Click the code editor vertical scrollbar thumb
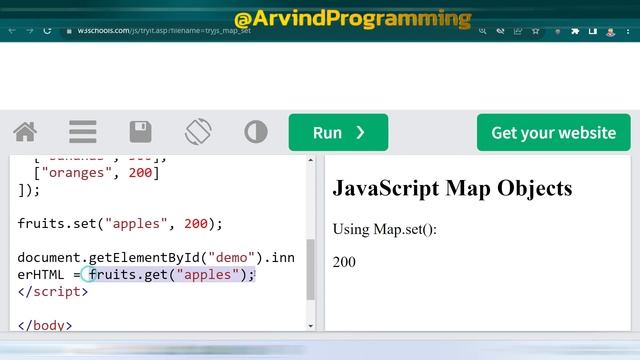 tap(311, 269)
